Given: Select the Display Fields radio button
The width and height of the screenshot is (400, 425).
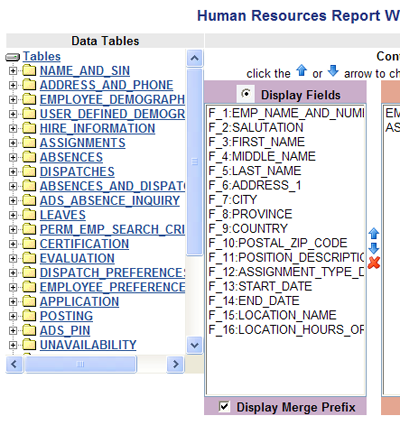Looking at the screenshot, I should pos(246,94).
